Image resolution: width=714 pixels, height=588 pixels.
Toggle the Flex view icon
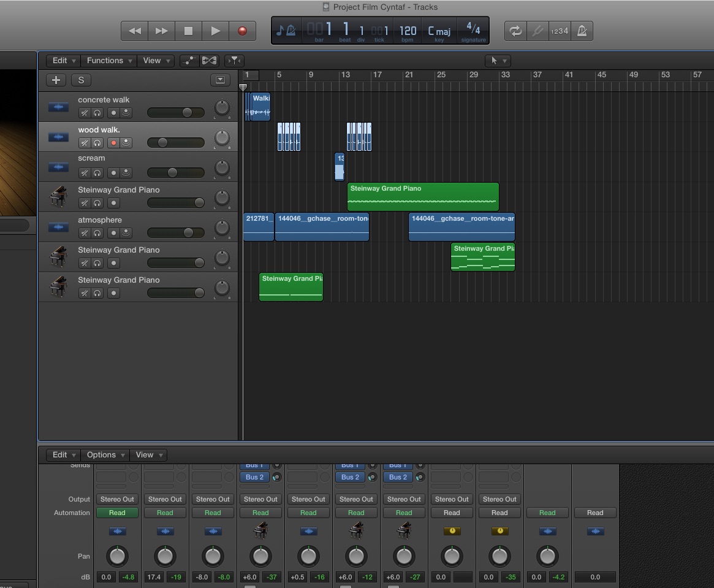click(209, 61)
